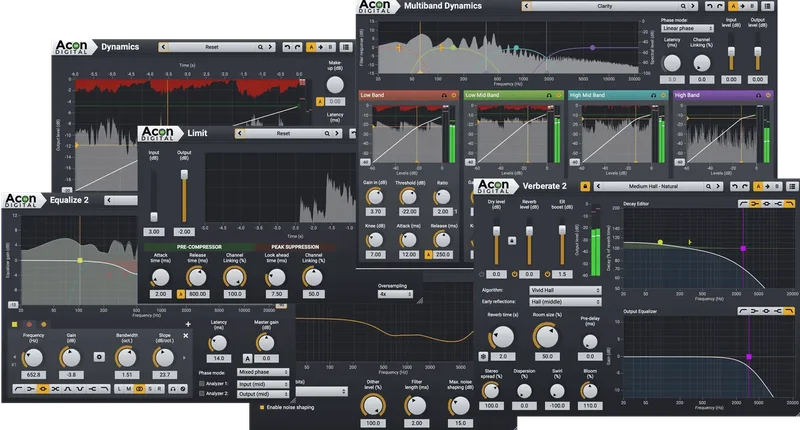Toggle Enable noise shaping checkbox
The height and width of the screenshot is (430, 800).
(x=262, y=407)
